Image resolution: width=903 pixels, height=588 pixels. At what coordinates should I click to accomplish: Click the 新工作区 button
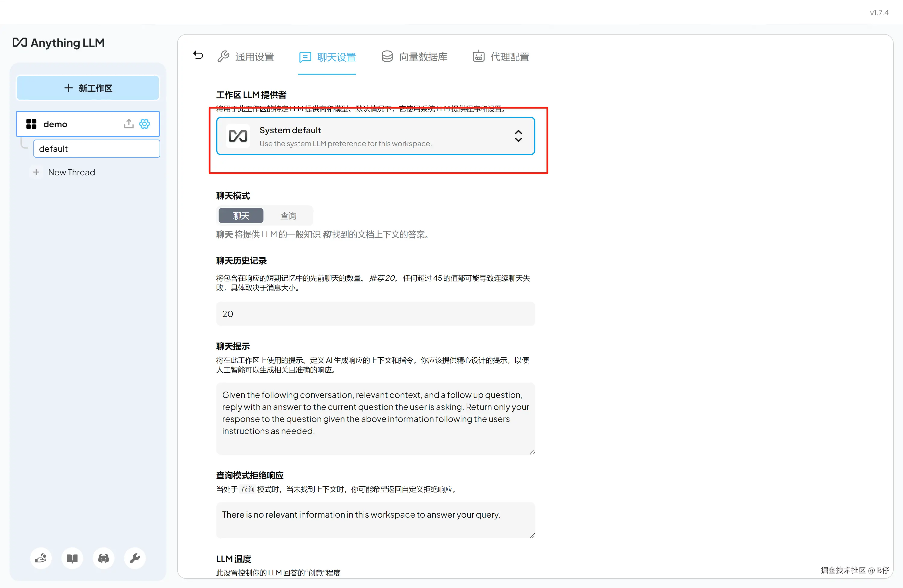tap(88, 88)
